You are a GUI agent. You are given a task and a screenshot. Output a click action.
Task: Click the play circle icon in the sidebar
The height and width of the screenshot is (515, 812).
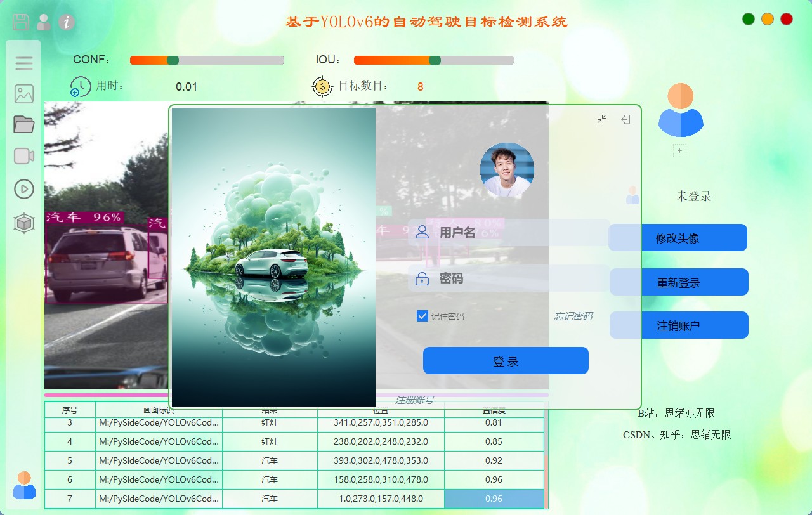coord(24,188)
